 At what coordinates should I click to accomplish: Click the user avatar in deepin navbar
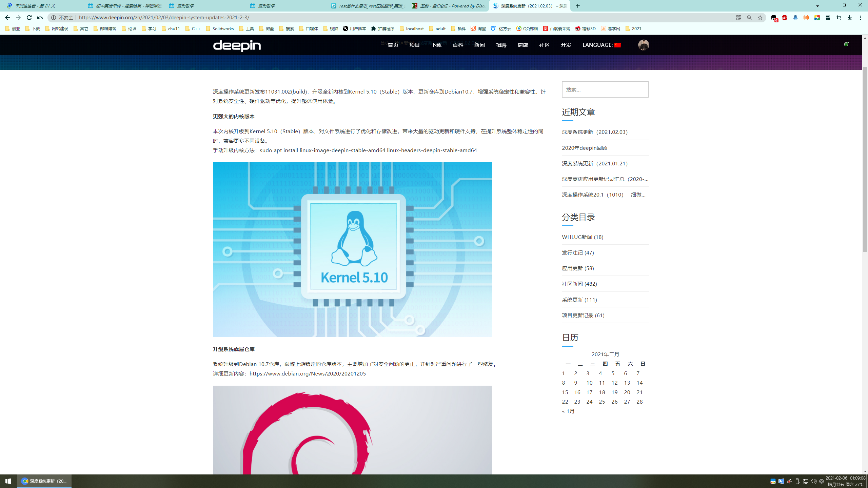click(643, 45)
